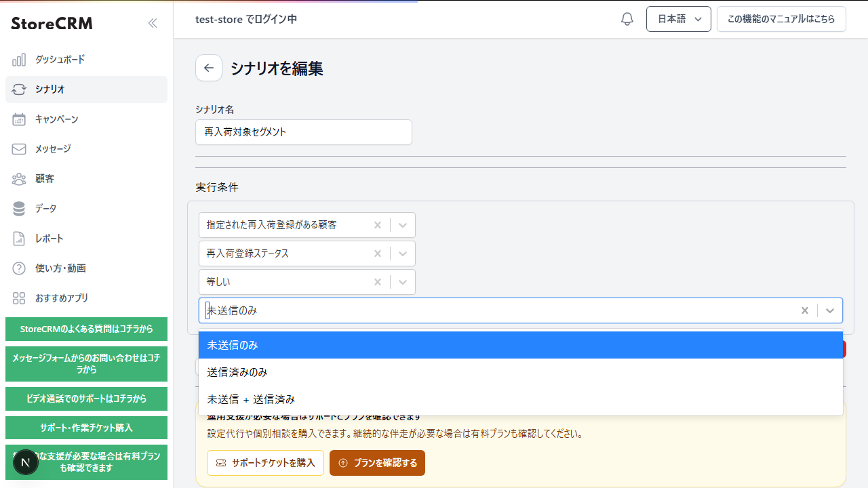Click the おすすめアプリ grid icon
This screenshot has height=488, width=868.
point(19,298)
